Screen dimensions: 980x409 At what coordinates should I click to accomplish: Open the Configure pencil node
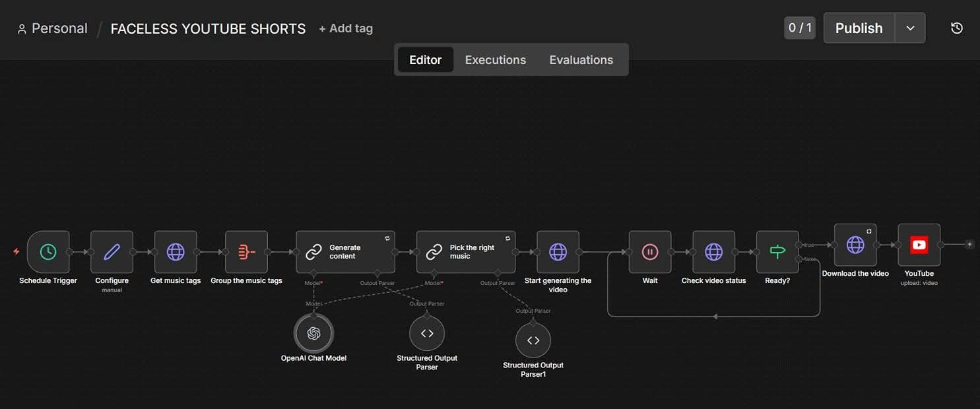[112, 251]
